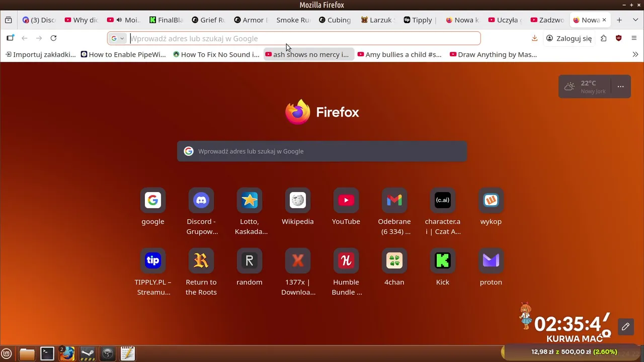Image resolution: width=644 pixels, height=362 pixels.
Task: Show more bookmarks via the chevron
Action: pyautogui.click(x=635, y=54)
